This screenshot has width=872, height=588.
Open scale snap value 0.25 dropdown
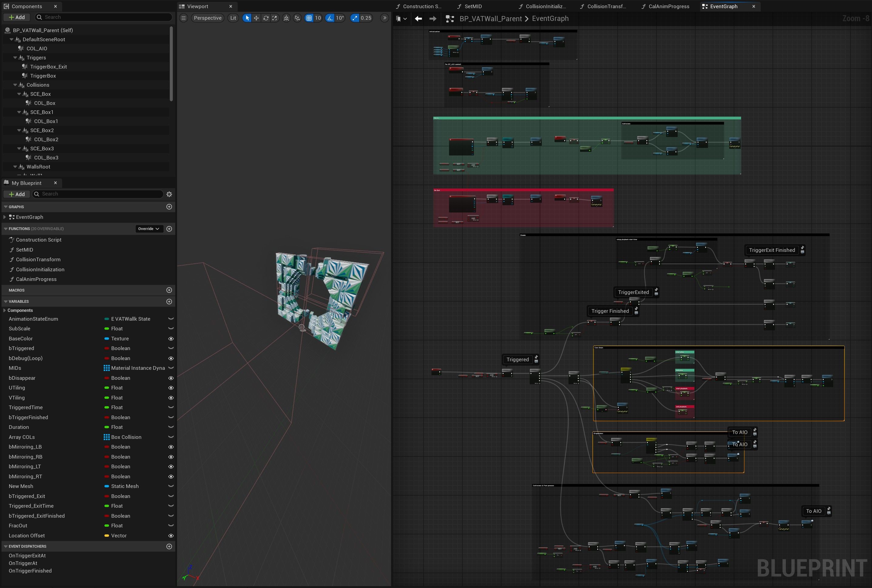tap(366, 18)
